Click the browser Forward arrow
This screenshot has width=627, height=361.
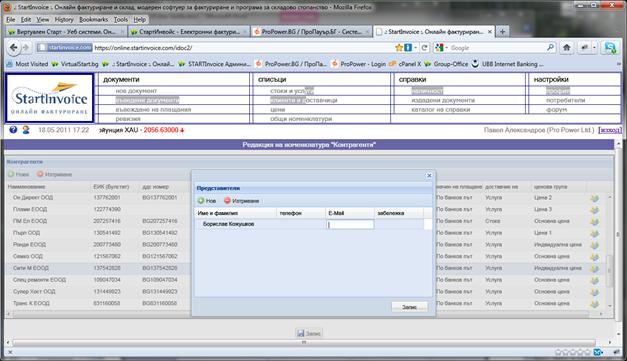pyautogui.click(x=26, y=48)
